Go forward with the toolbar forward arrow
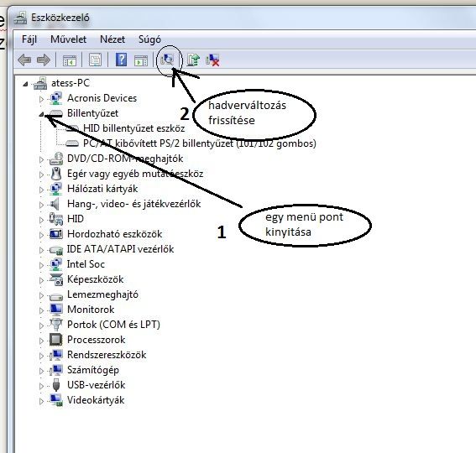The image size is (476, 453). coord(44,60)
